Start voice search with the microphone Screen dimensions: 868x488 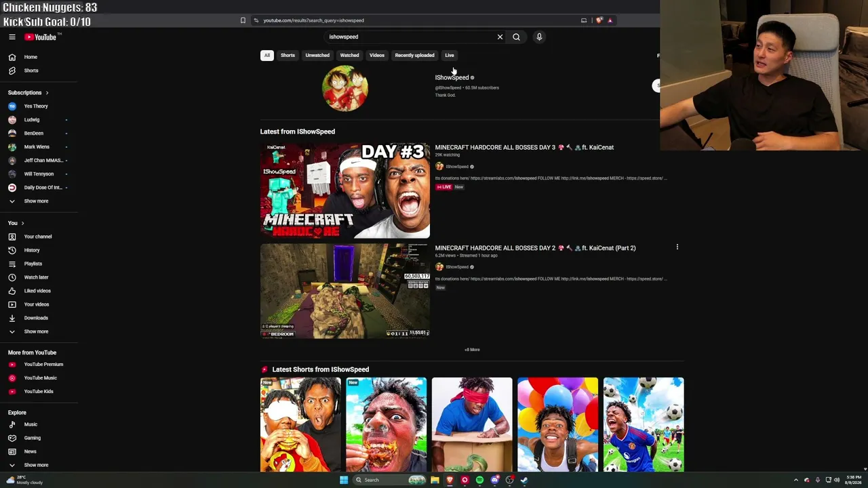pos(539,37)
